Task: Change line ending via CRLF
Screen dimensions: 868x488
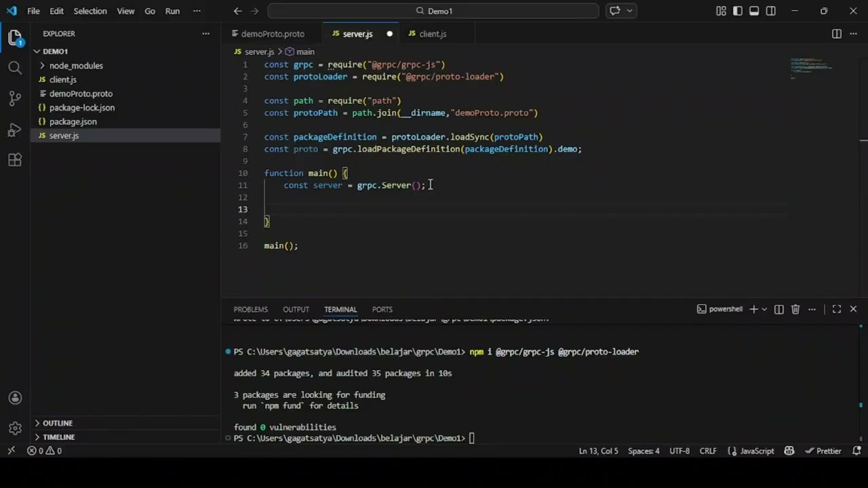Action: coord(708,451)
